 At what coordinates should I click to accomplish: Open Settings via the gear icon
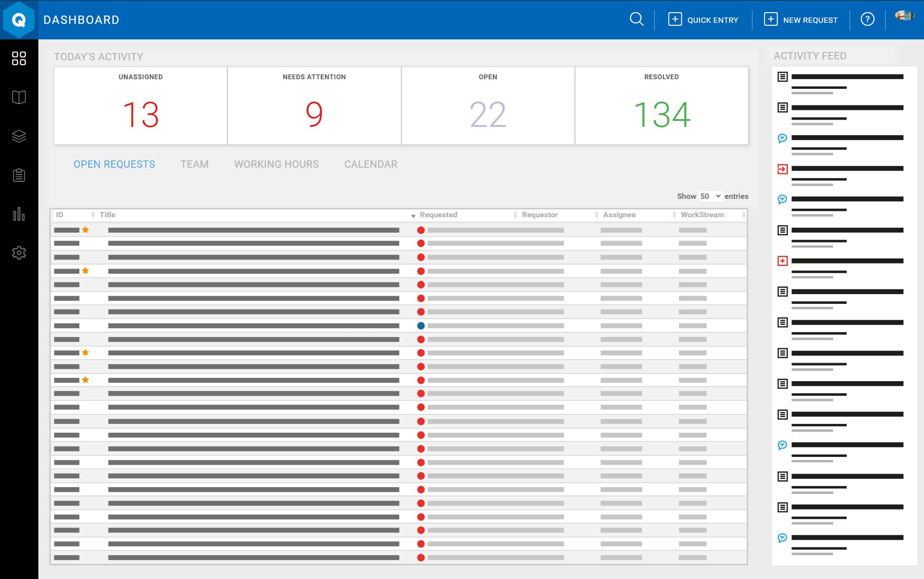[18, 252]
